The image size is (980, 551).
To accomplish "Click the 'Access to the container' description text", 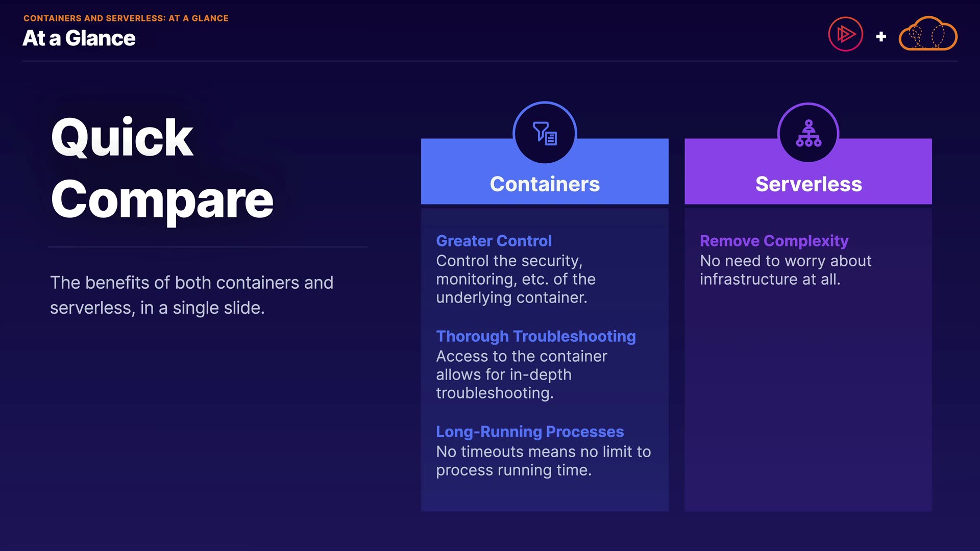I will point(521,374).
